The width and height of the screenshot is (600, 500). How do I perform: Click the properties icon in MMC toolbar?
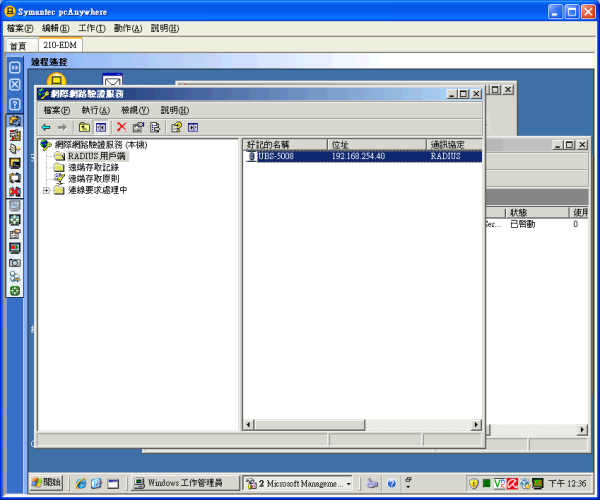[x=138, y=127]
